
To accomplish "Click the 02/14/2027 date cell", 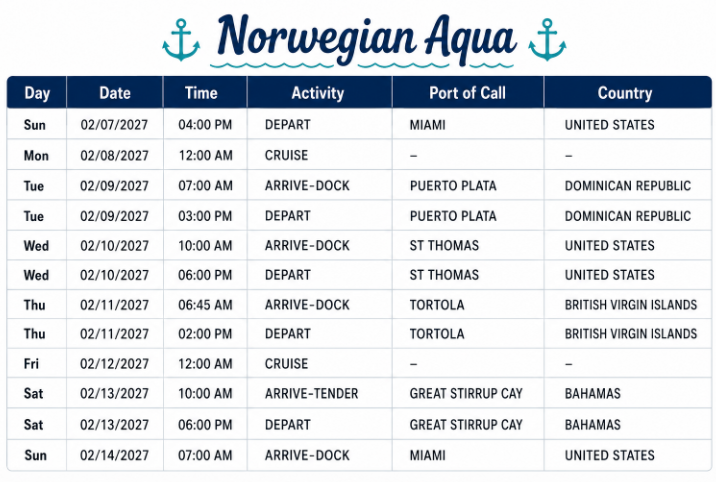I will pyautogui.click(x=114, y=455).
